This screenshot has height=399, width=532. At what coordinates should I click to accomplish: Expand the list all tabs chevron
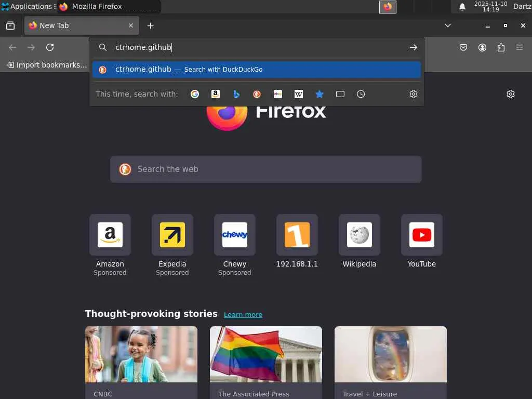click(x=448, y=25)
